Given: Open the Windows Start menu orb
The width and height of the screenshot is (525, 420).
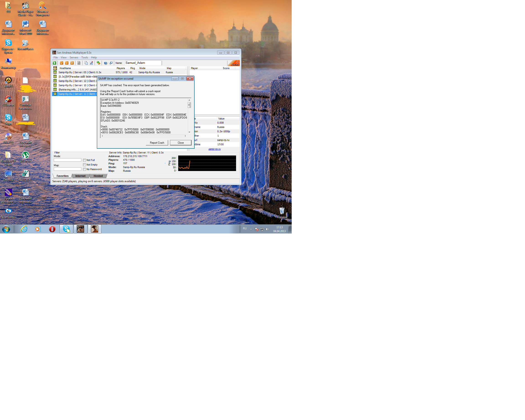Looking at the screenshot, I should [6, 229].
